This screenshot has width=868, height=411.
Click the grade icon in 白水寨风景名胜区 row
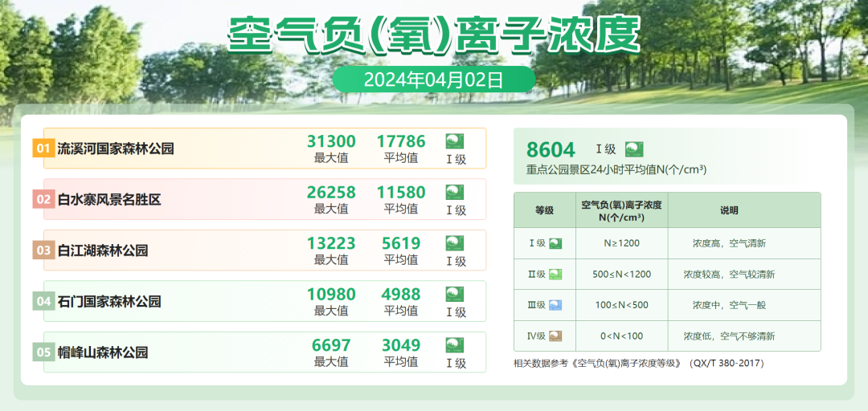coord(455,192)
